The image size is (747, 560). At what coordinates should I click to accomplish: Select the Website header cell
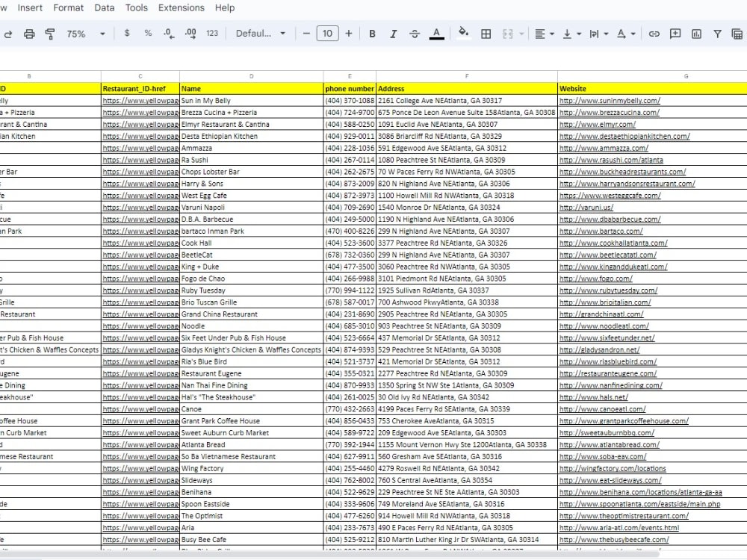pyautogui.click(x=652, y=89)
